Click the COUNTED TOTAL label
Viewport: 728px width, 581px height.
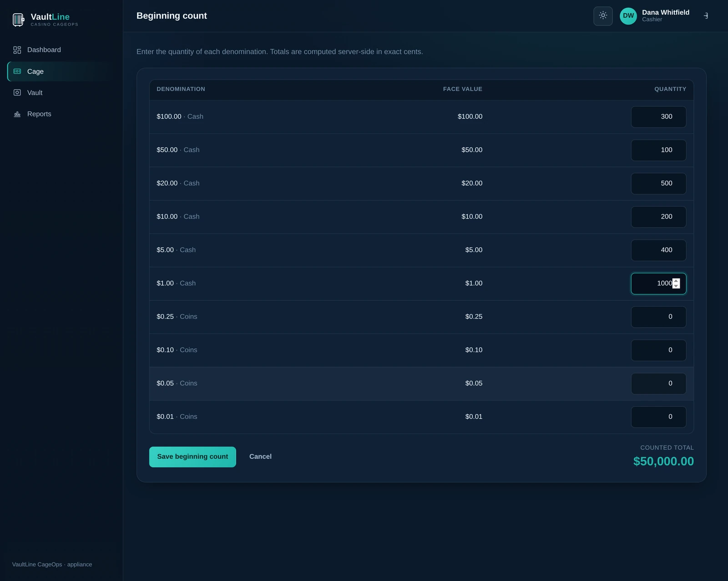[x=667, y=448]
